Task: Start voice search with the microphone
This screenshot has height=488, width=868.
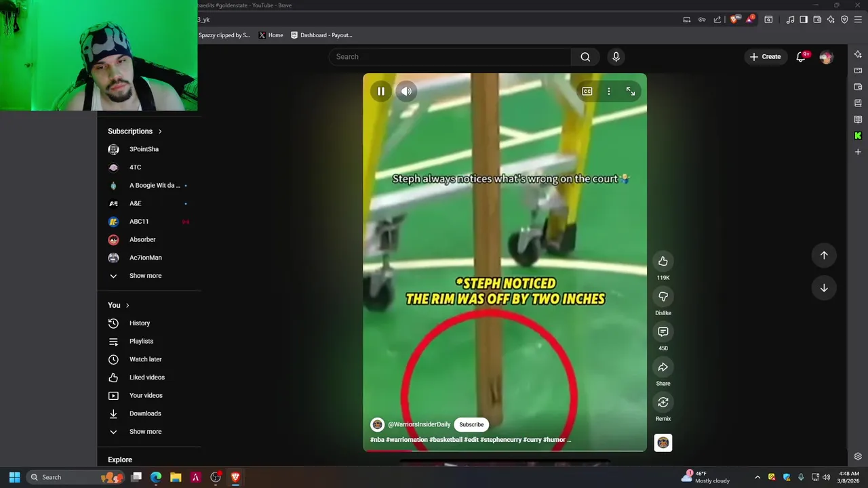Action: pos(616,57)
